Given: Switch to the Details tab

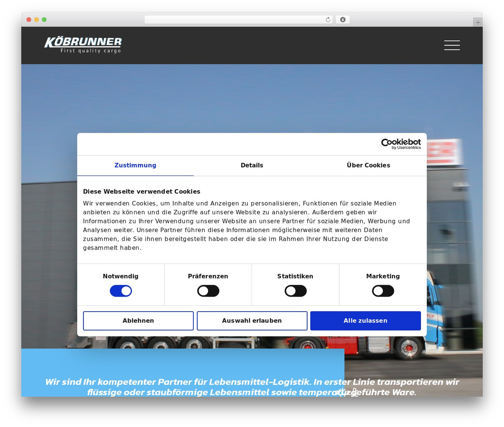Looking at the screenshot, I should point(252,165).
